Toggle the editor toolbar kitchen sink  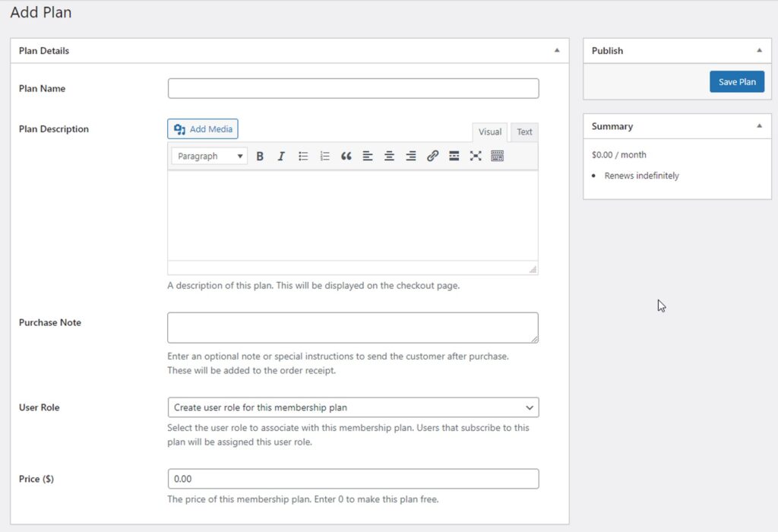click(x=497, y=157)
